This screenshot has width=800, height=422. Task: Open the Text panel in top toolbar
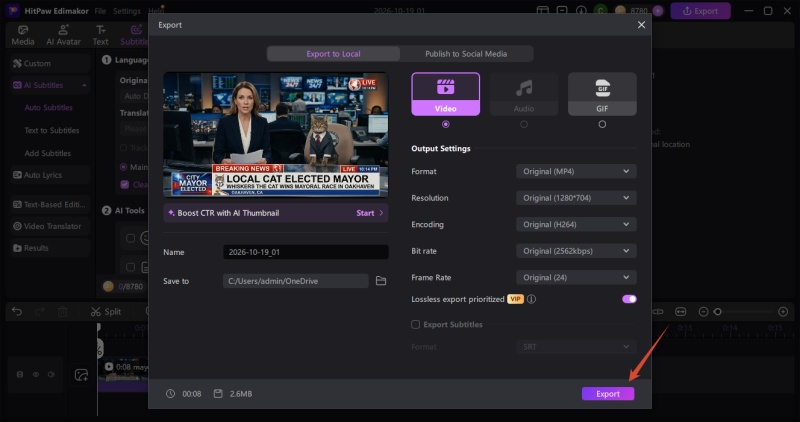(x=101, y=35)
